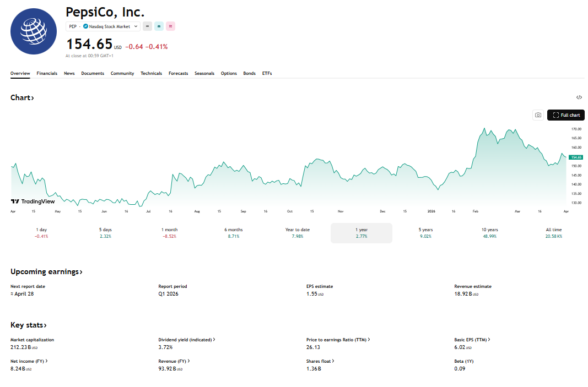This screenshot has height=387, width=588.
Task: Click the −0.64 −0.41% change text
Action: click(x=147, y=47)
